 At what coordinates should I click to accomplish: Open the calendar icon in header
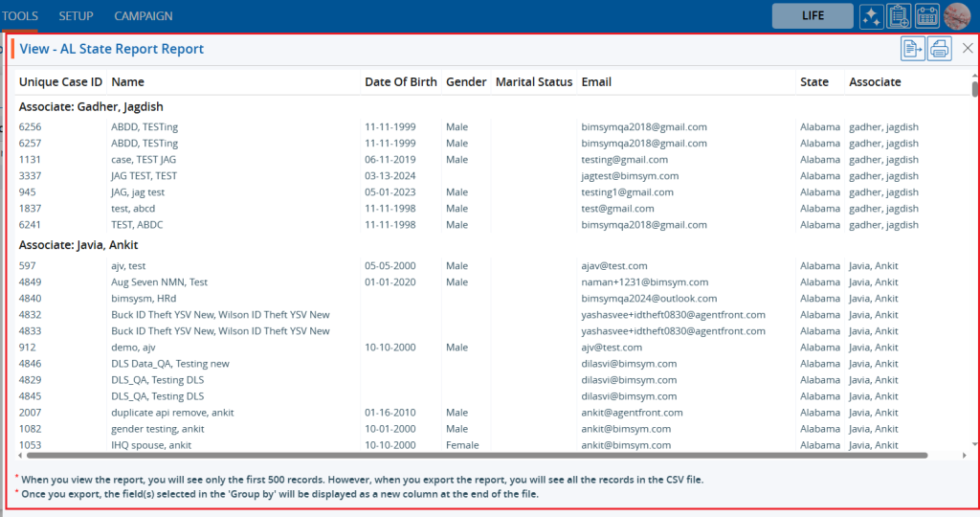pos(927,16)
